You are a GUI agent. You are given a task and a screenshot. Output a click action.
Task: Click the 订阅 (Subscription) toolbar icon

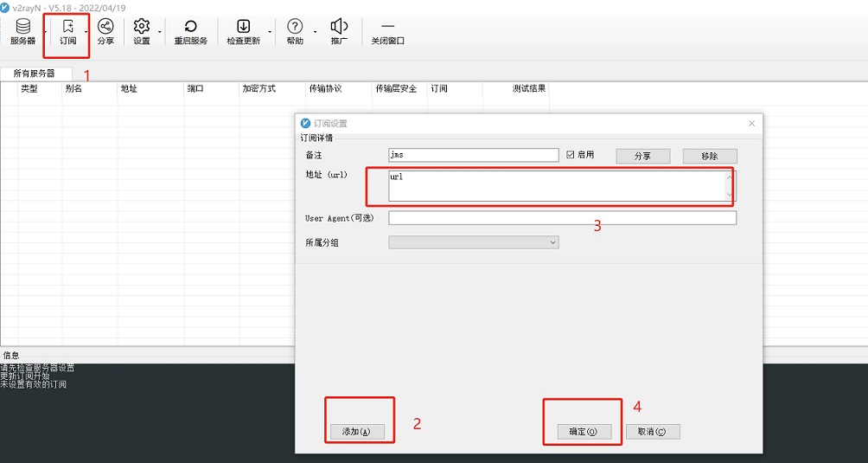pyautogui.click(x=67, y=32)
